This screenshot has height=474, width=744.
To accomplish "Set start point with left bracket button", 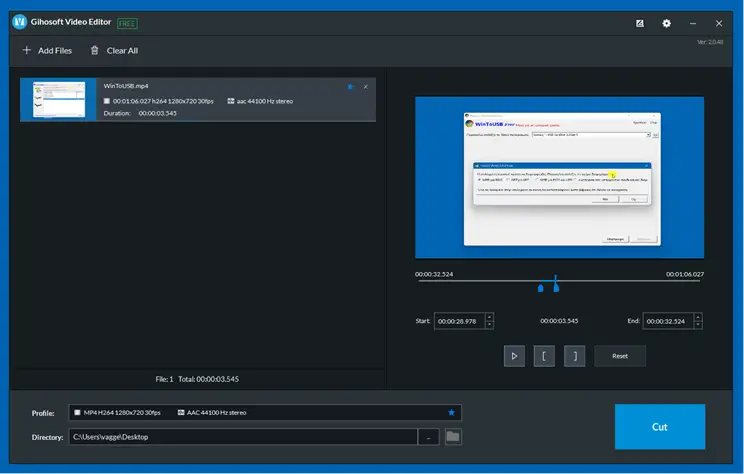I will click(x=544, y=356).
